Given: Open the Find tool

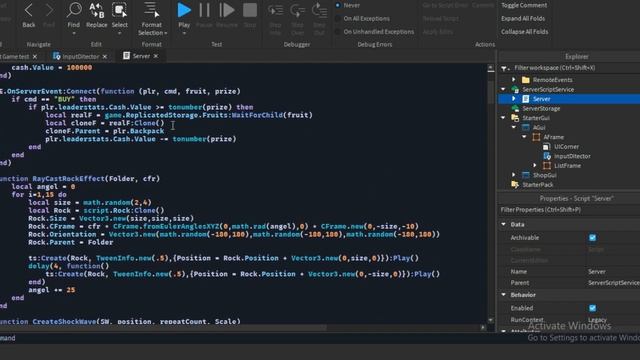Looking at the screenshot, I should pos(74,10).
